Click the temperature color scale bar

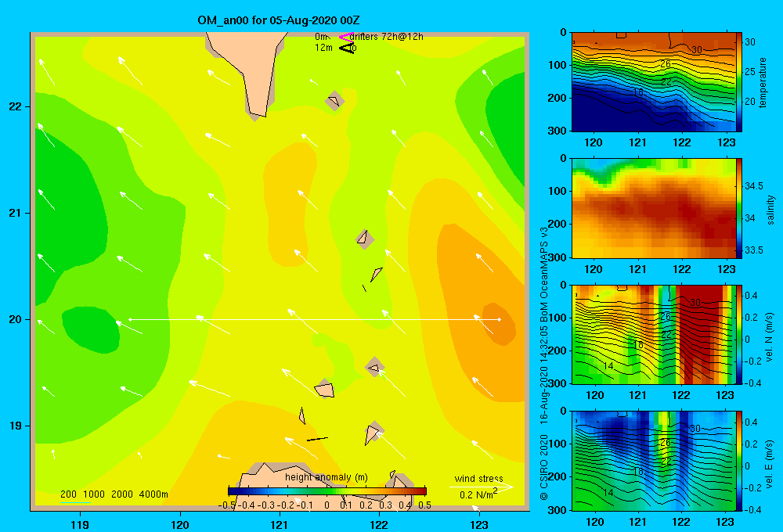pos(739,82)
